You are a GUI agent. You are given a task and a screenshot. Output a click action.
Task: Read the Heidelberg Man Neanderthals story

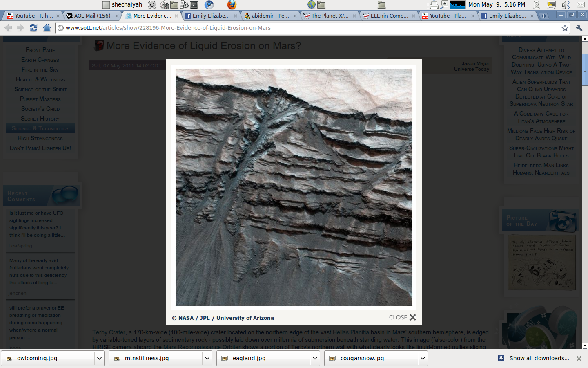coord(541,169)
